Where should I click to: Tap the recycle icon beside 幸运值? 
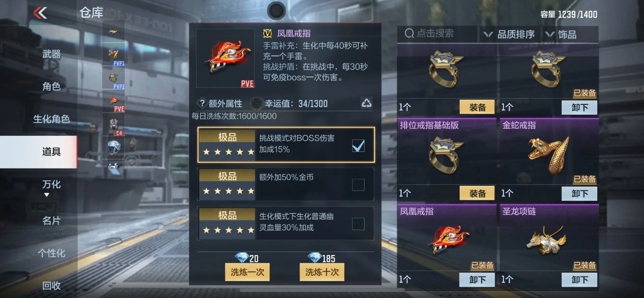(x=366, y=103)
